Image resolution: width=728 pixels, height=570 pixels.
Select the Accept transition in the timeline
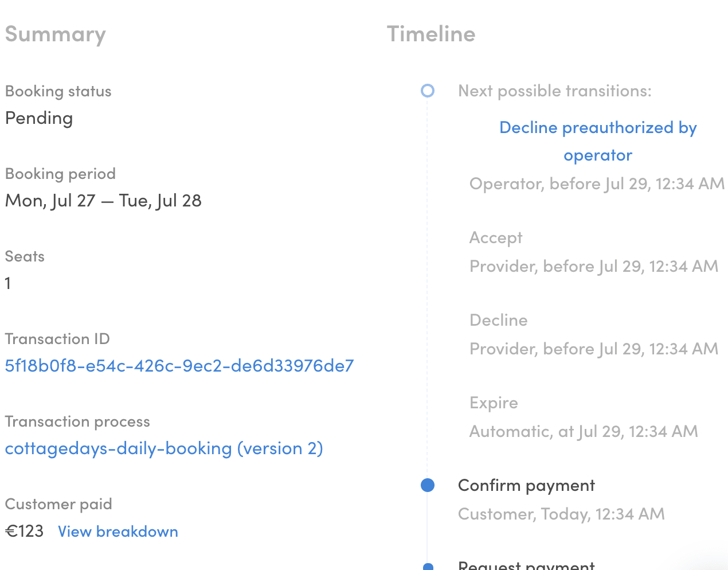[x=496, y=238]
